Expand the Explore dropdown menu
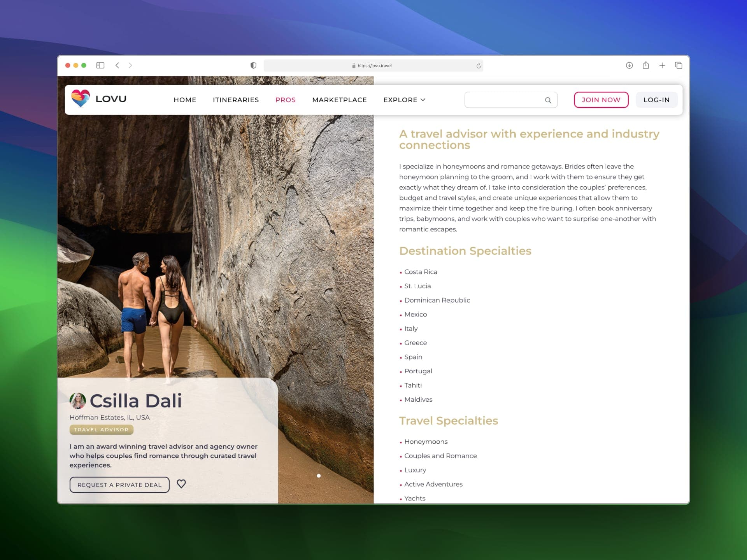747x560 pixels. pos(404,100)
